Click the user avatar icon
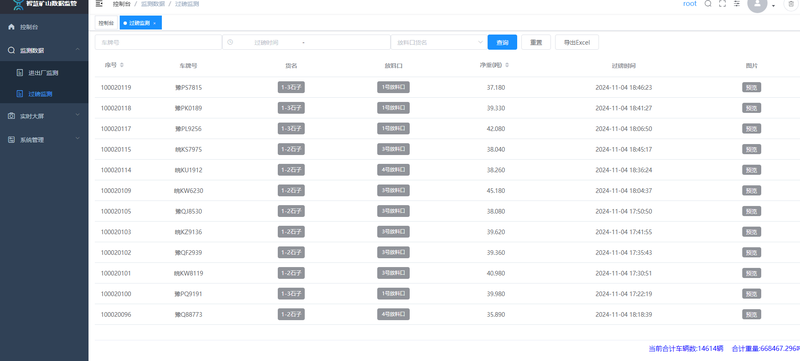Viewport: 800px width, 361px height. pos(757,4)
